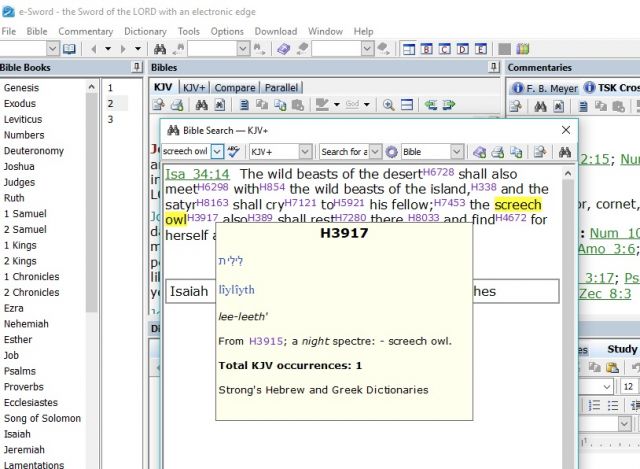
Task: Pin the Bible Books panel
Action: pyautogui.click(x=137, y=67)
